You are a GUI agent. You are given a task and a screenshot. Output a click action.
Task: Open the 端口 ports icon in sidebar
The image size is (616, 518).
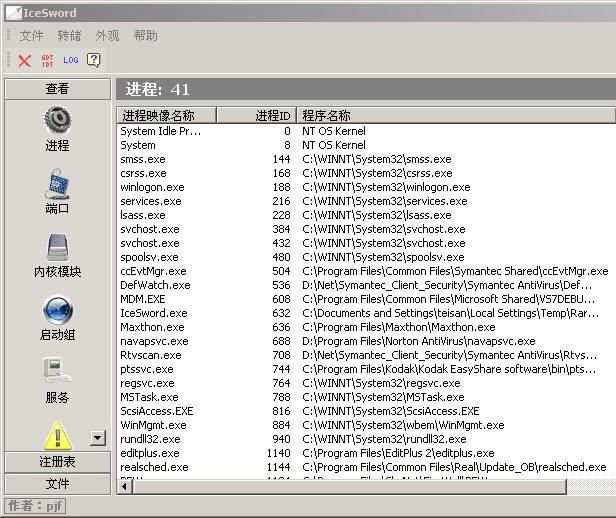57,184
